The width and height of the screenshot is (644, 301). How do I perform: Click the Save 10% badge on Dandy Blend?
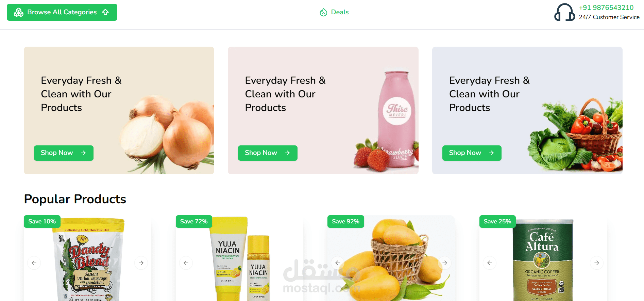[42, 221]
